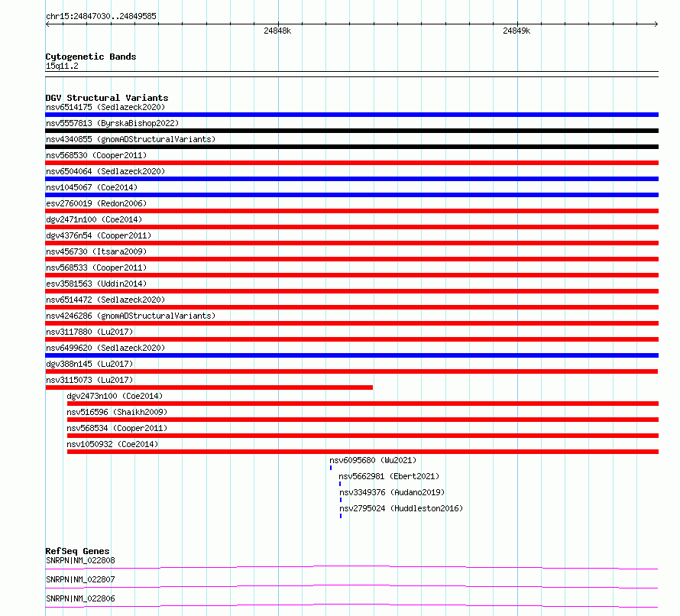Open dgv2471n100 (Coe2014) variant
Viewport: 680px width, 616px height.
(x=94, y=219)
